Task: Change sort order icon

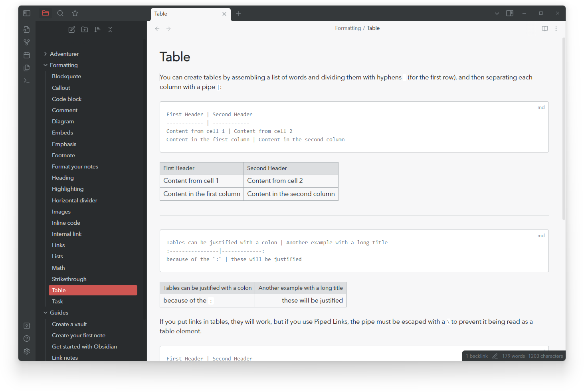Action: 97,30
